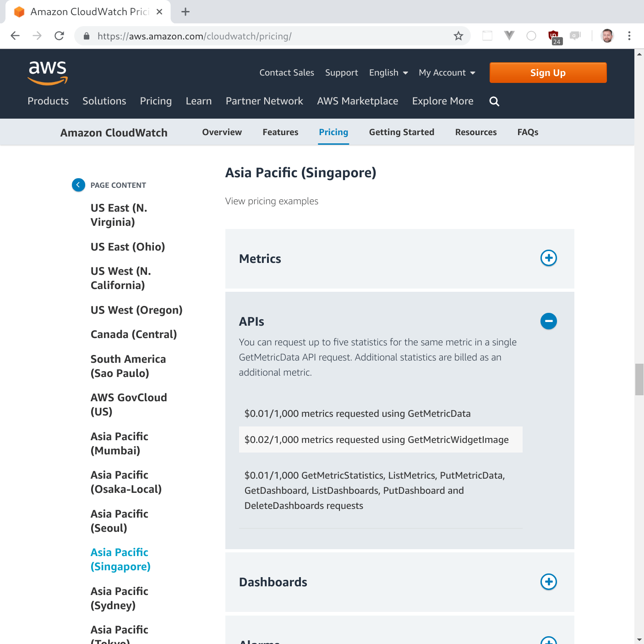The height and width of the screenshot is (644, 644).
Task: Switch to the FAQs tab
Action: pos(528,132)
